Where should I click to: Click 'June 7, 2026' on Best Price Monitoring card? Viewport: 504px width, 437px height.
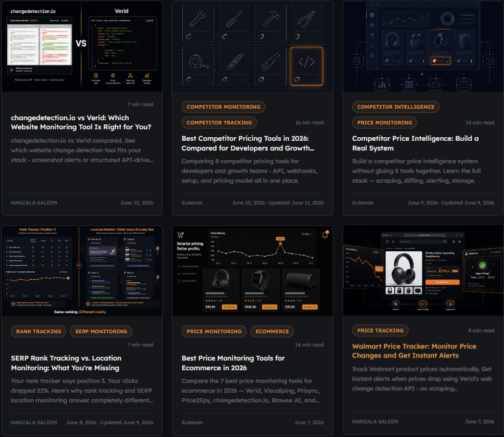click(x=309, y=422)
